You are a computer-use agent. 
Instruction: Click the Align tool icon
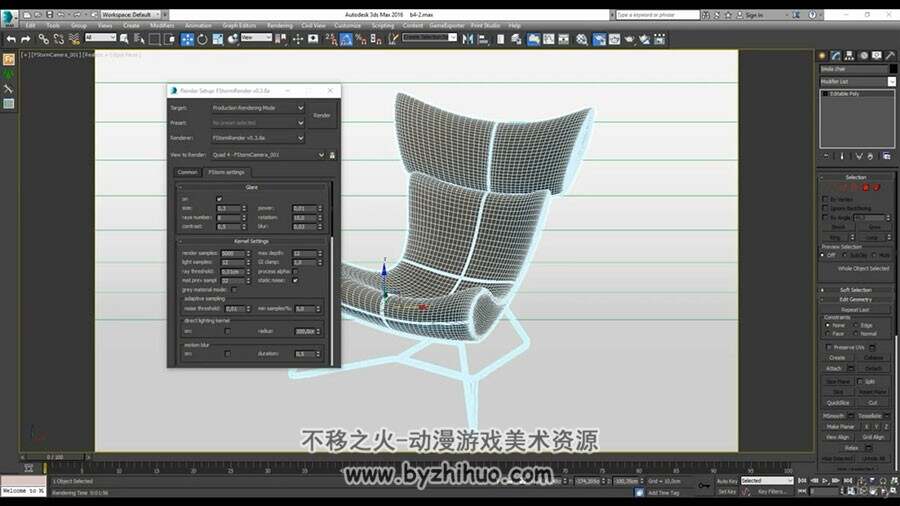click(483, 39)
